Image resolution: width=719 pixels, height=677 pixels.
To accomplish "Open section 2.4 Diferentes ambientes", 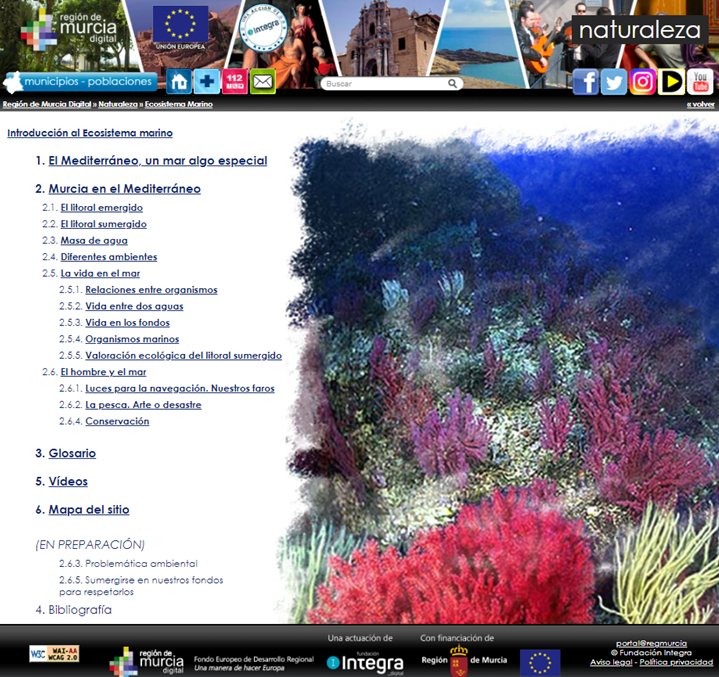I will pos(109,257).
